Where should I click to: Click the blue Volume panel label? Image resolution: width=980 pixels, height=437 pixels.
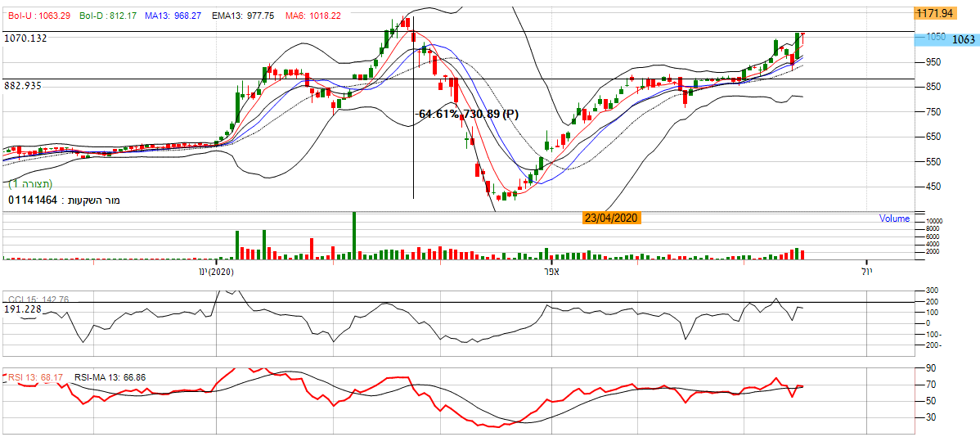(x=894, y=218)
